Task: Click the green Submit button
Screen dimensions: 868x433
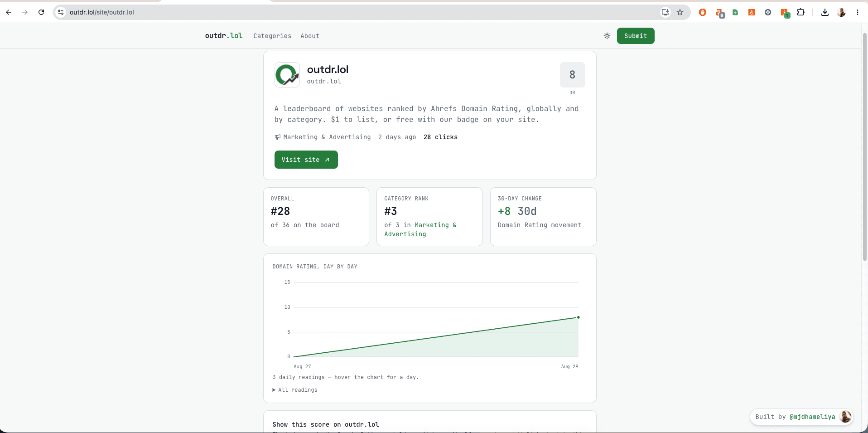Action: pyautogui.click(x=636, y=36)
